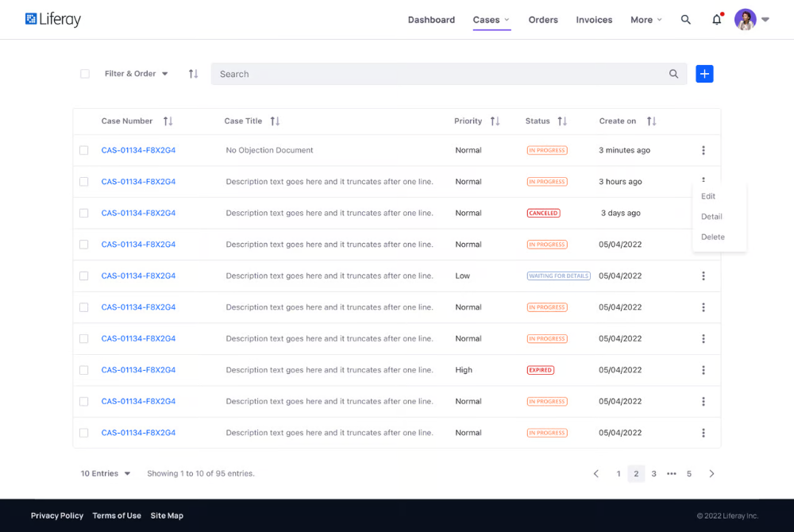Sort by Create on column arrows
The height and width of the screenshot is (532, 794).
click(651, 121)
